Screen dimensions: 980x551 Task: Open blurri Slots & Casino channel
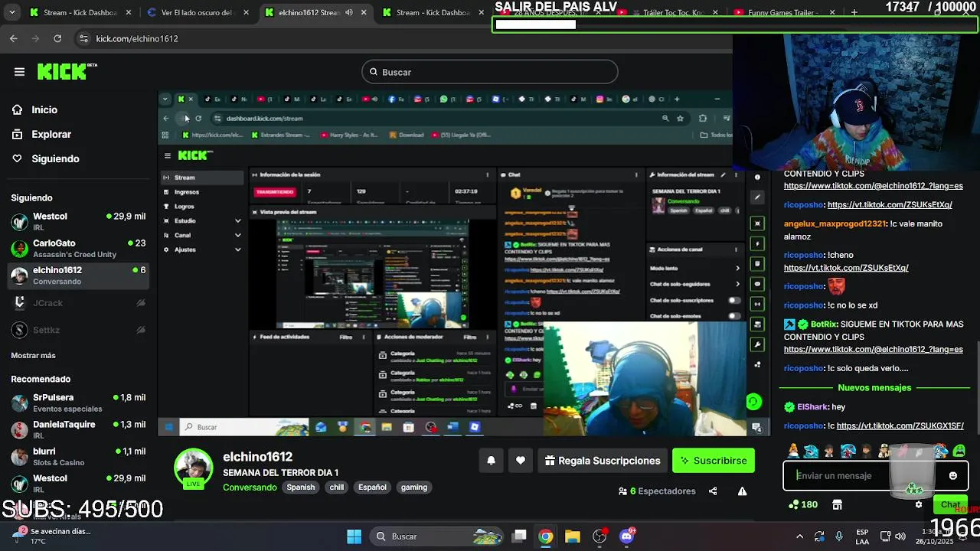click(x=78, y=457)
